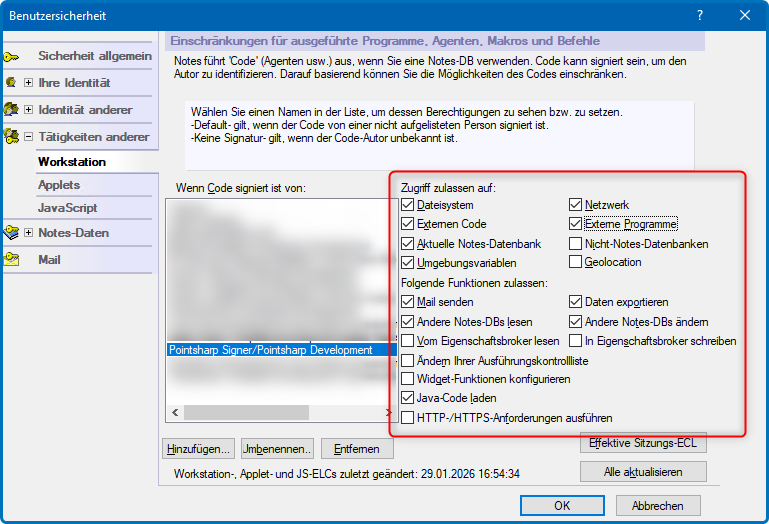Toggle HTTP-/HTTPS-Anforderungen ausführen checkbox
Image resolution: width=769 pixels, height=524 pixels.
[407, 418]
